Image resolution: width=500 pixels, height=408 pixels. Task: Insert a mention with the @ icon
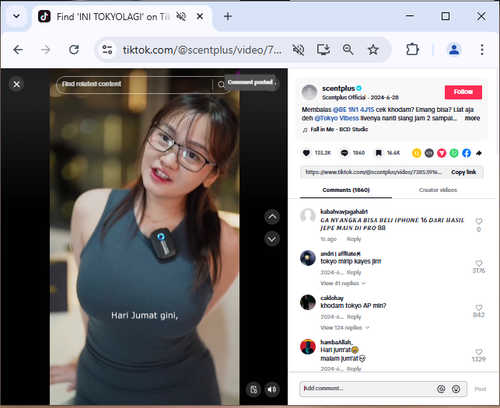tap(441, 389)
